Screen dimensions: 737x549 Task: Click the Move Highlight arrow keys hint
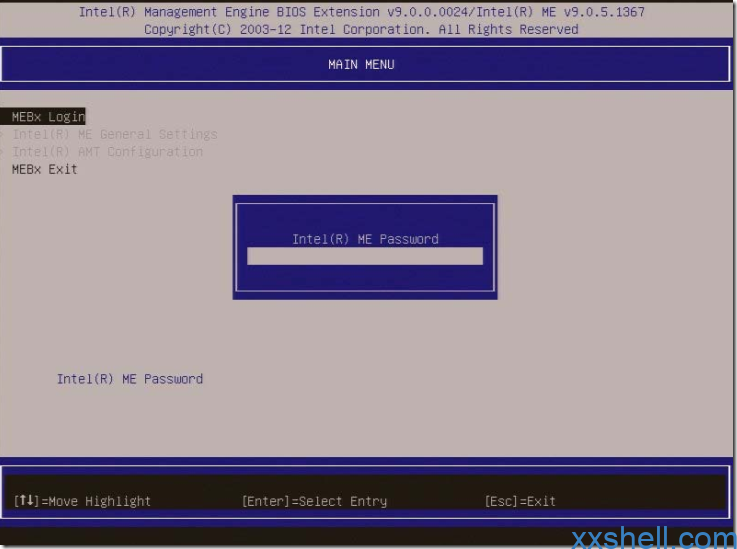pyautogui.click(x=82, y=501)
